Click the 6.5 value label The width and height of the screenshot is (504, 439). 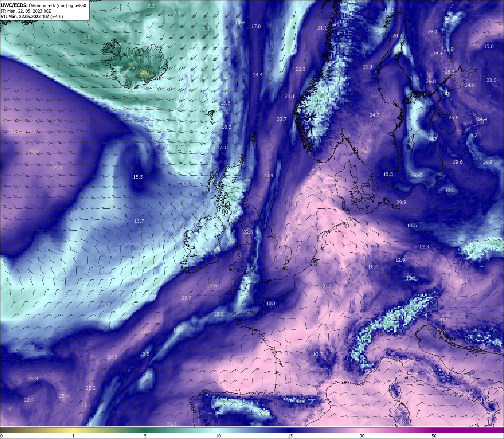coord(30,49)
